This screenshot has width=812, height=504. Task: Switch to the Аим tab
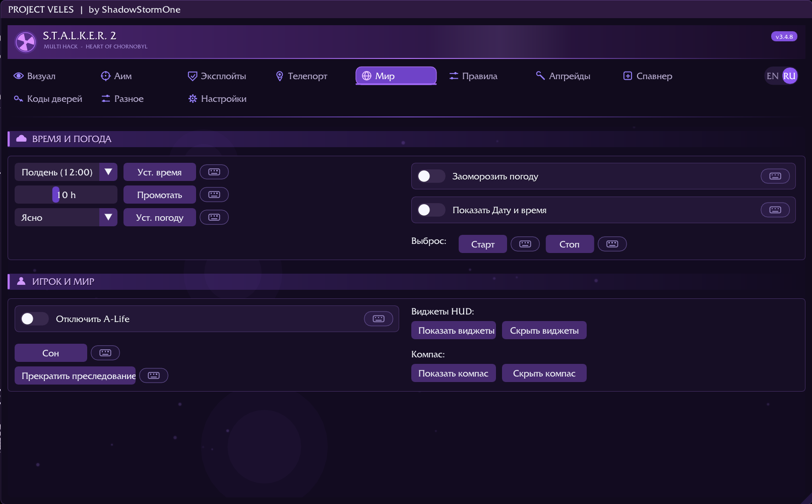pyautogui.click(x=116, y=76)
